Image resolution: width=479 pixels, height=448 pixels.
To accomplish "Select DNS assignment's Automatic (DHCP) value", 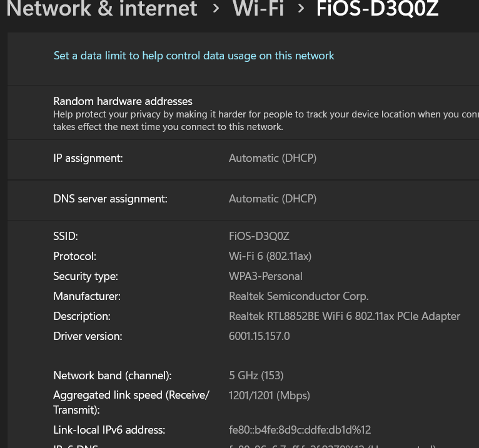I will tap(273, 199).
